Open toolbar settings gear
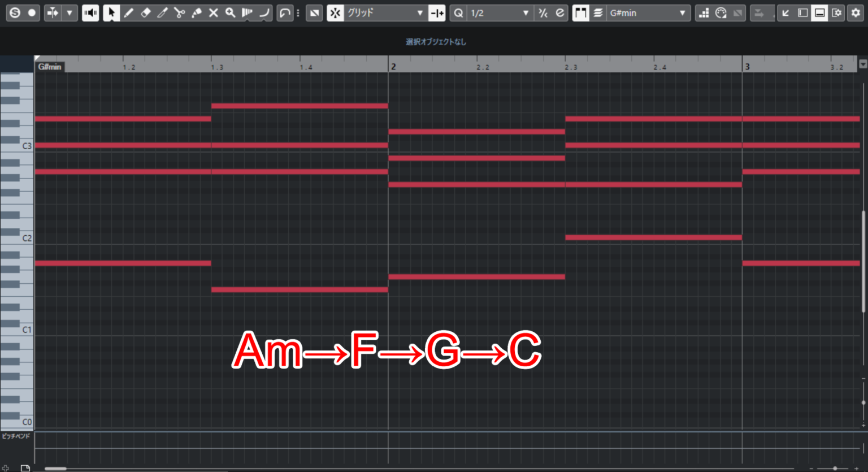Screen dimensions: 868x472 point(856,12)
